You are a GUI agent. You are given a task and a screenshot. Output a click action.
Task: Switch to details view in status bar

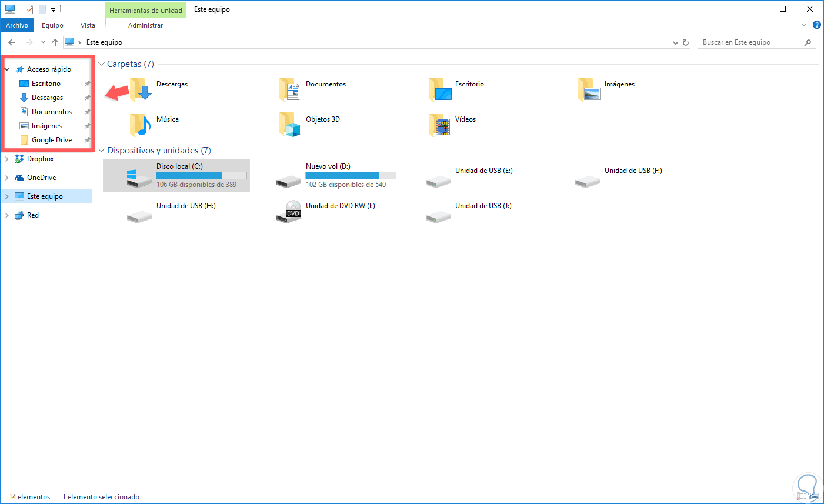pyautogui.click(x=802, y=497)
